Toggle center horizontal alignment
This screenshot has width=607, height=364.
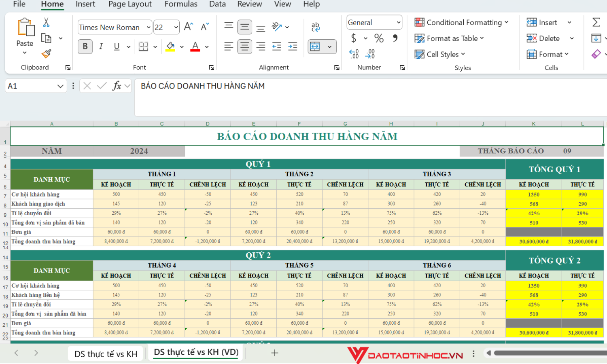[244, 47]
